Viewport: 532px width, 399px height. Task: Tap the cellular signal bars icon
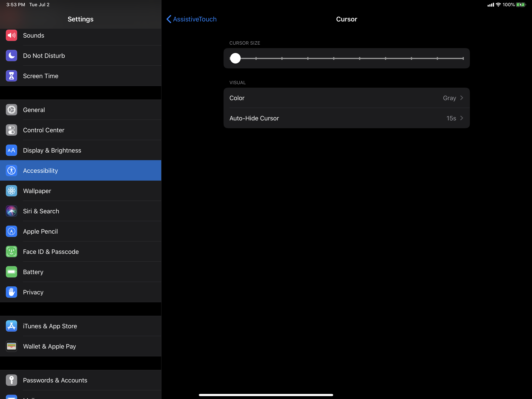pos(491,5)
